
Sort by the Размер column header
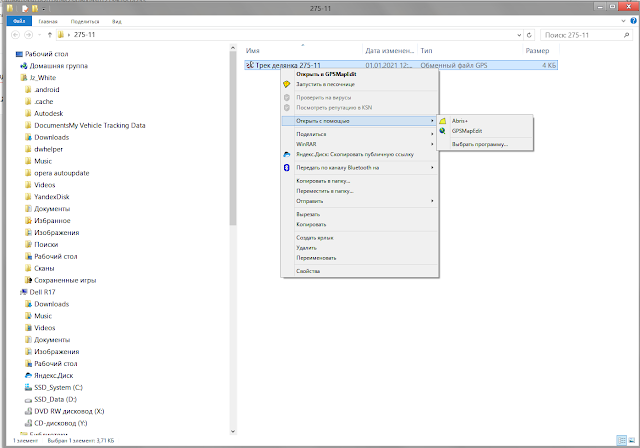pos(541,51)
